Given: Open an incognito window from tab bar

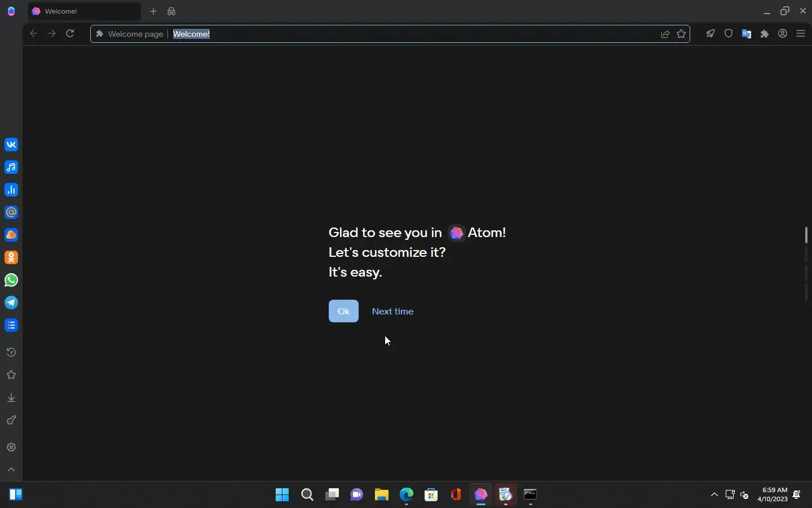Looking at the screenshot, I should [x=172, y=11].
